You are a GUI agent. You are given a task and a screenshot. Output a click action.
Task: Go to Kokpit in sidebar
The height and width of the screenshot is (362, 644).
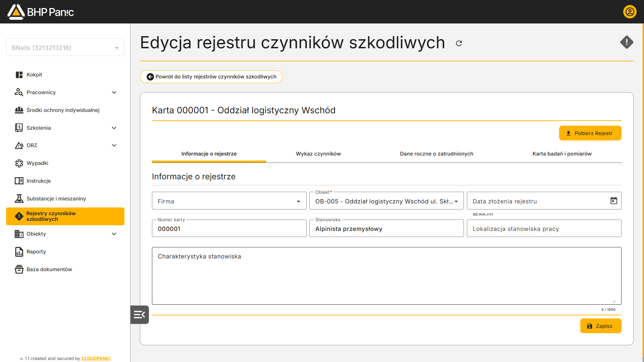[65, 75]
